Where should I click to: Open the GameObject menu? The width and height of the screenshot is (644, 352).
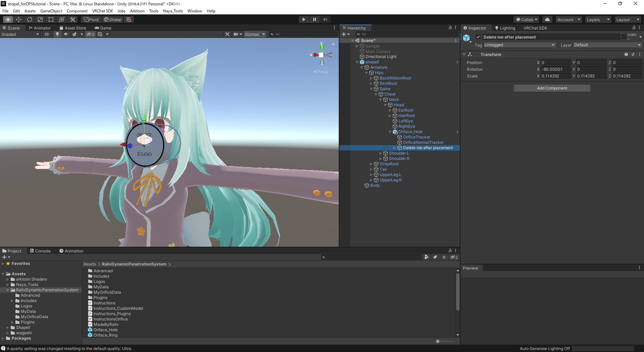pos(52,10)
